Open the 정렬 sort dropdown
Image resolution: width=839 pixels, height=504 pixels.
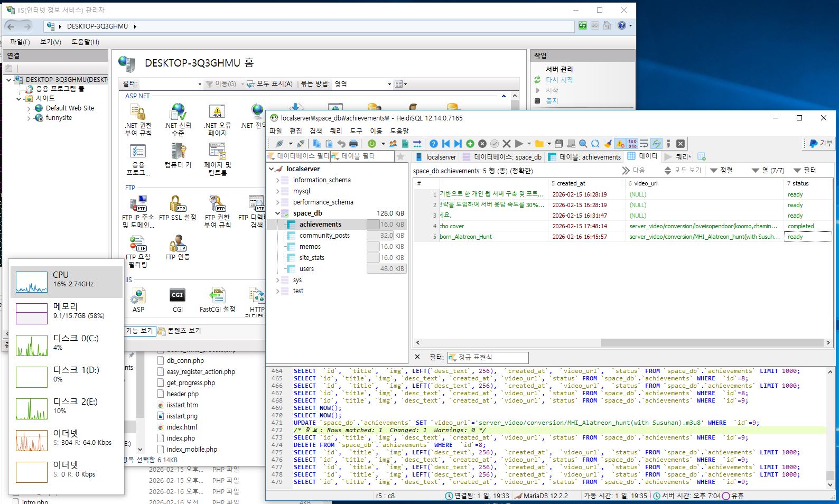click(721, 170)
